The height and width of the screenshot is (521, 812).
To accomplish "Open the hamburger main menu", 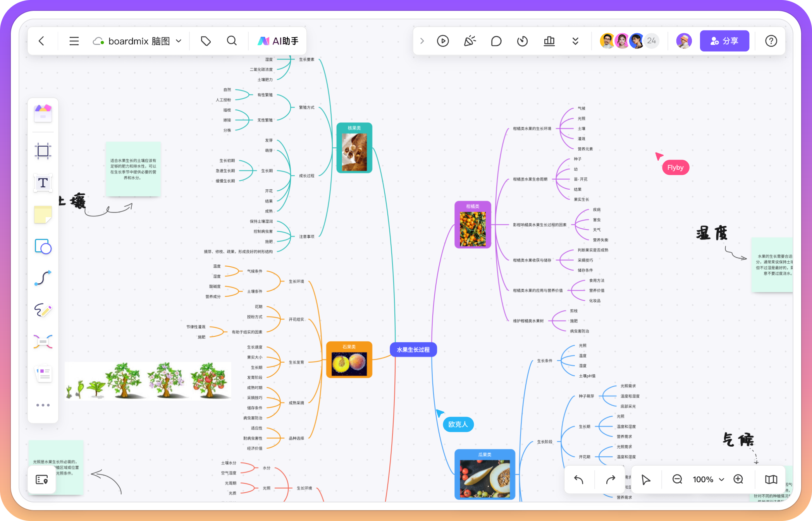I will point(74,41).
